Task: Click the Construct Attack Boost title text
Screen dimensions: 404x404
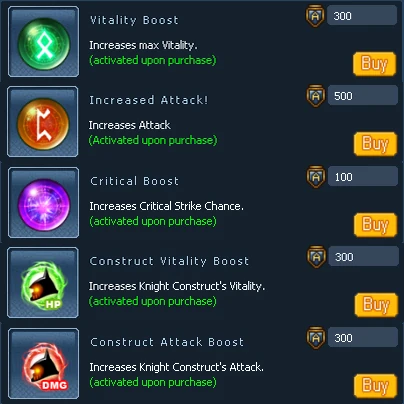Action: tap(167, 342)
